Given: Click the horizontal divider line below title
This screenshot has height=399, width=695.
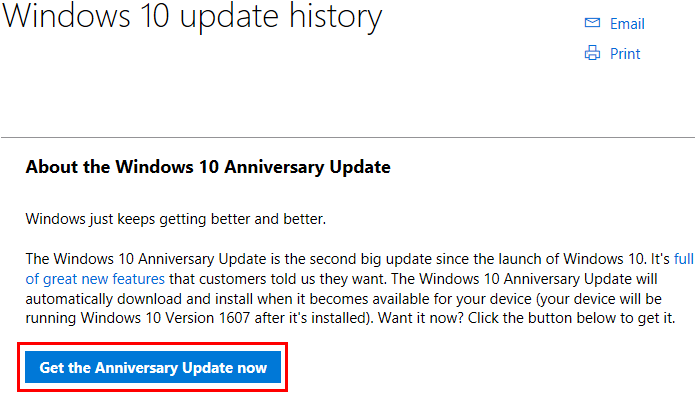Looking at the screenshot, I should pyautogui.click(x=348, y=137).
